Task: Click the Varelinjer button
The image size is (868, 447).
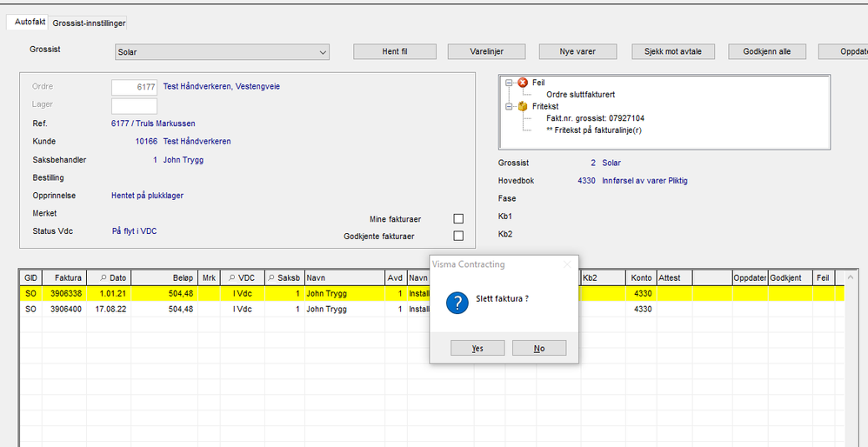Action: tap(486, 51)
